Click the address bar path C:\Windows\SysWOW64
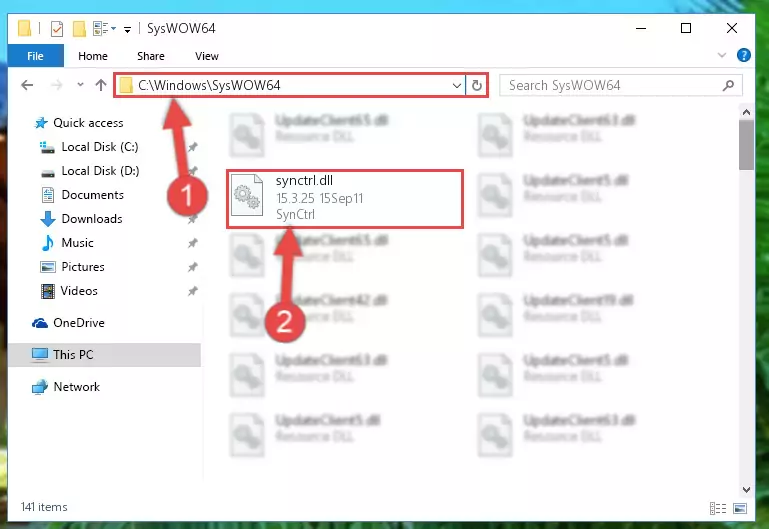Image resolution: width=769 pixels, height=529 pixels. pos(209,85)
